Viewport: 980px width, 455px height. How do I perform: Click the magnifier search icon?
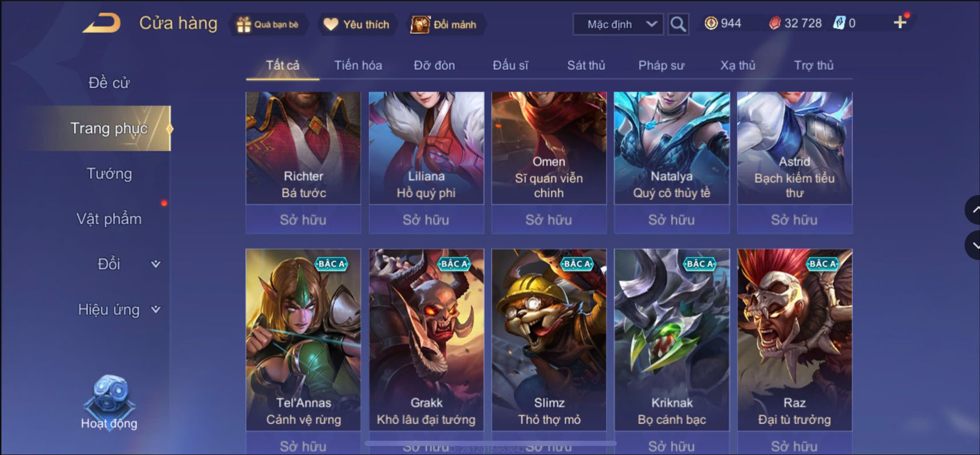tap(678, 24)
